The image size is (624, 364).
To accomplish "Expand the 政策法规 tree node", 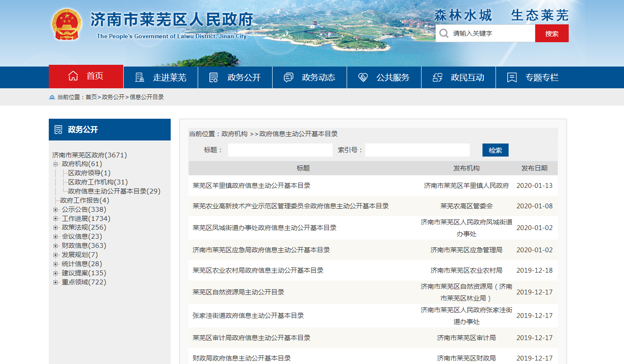I will coord(55,227).
